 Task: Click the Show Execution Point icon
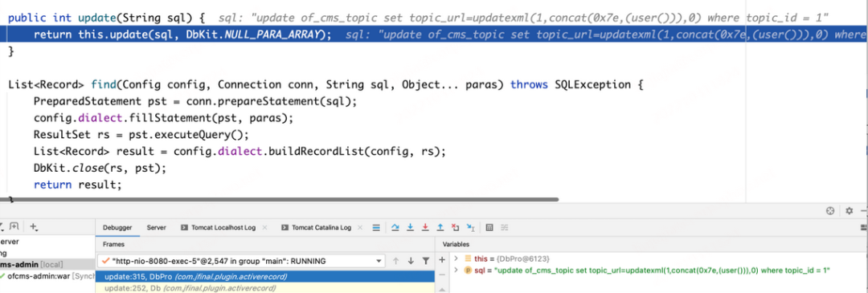coord(376,227)
